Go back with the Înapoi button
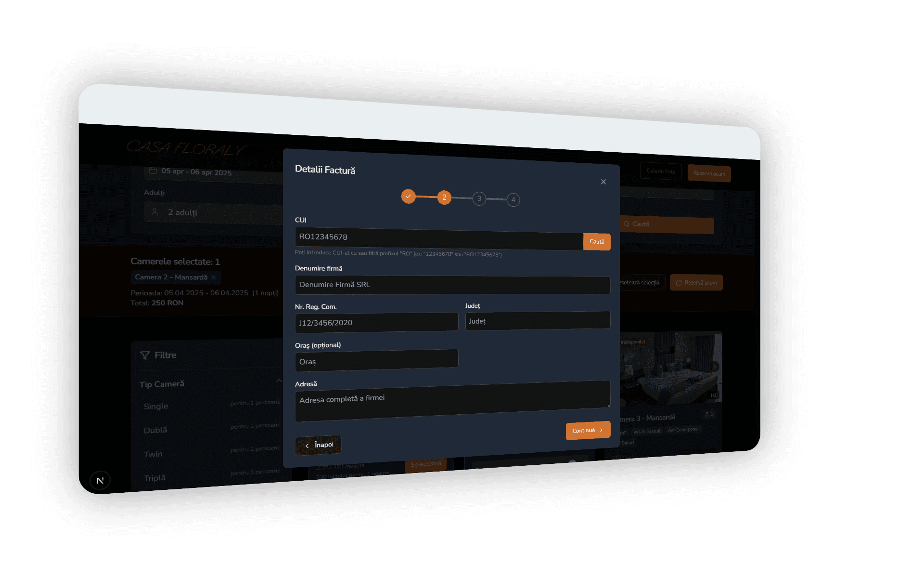This screenshot has height=578, width=924. (318, 445)
